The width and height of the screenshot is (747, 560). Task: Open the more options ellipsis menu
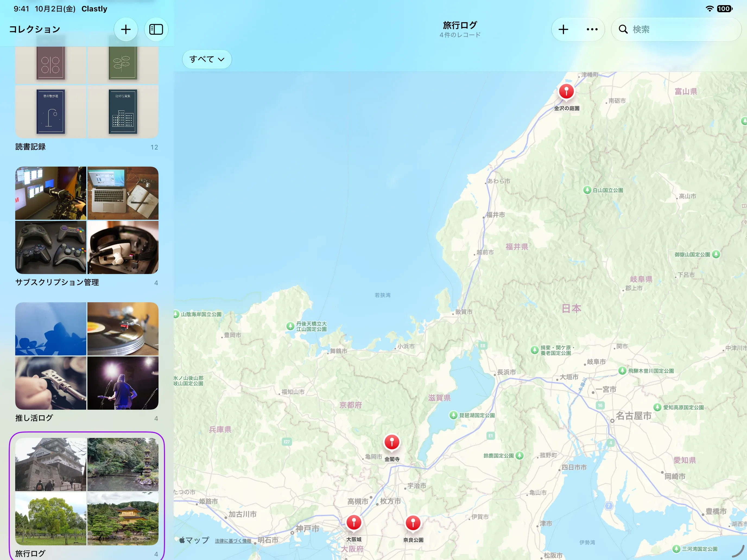(x=592, y=29)
